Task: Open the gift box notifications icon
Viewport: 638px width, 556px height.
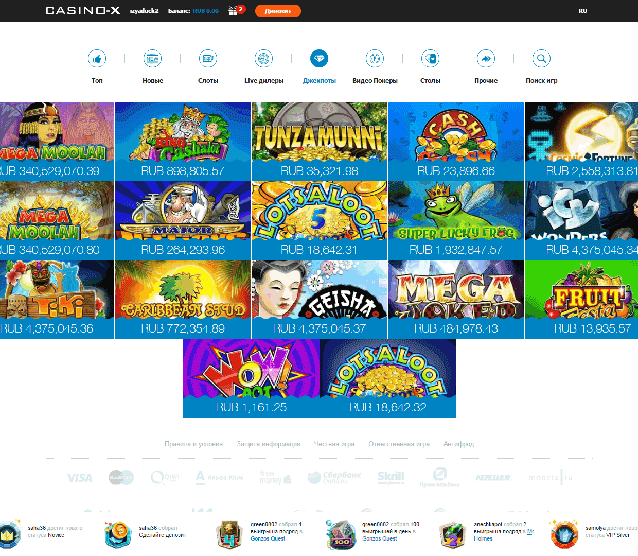Action: pos(235,10)
